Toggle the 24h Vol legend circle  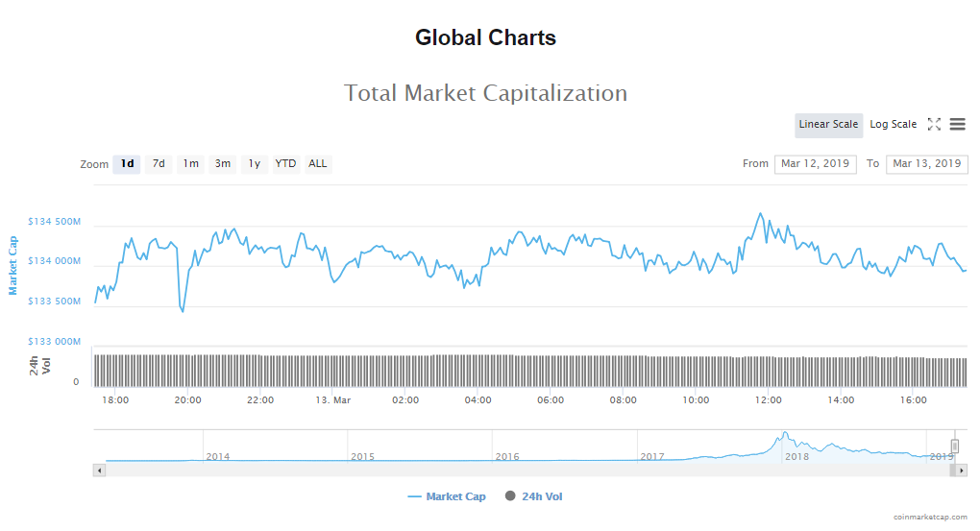510,496
